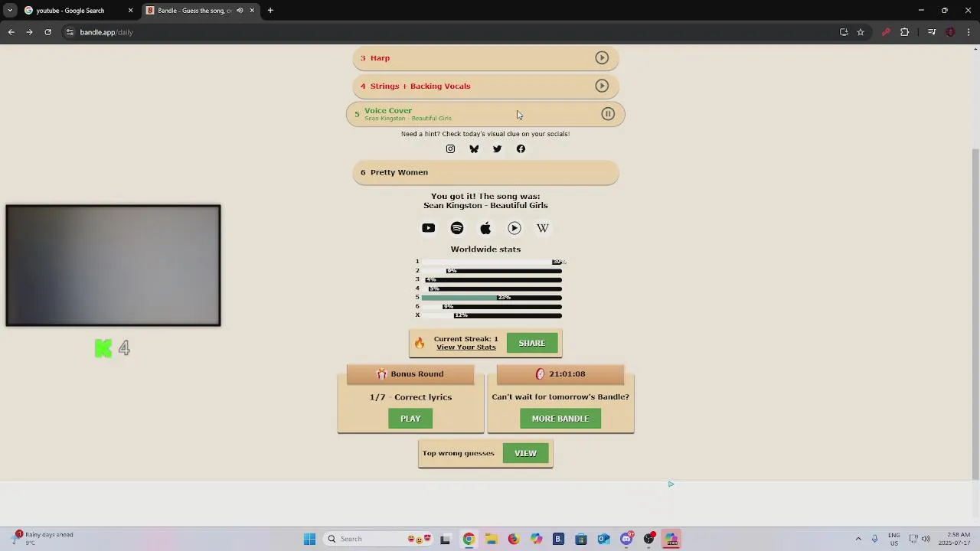Screen dimensions: 980x551
Task: Select the Voice Cover row
Action: click(x=485, y=114)
